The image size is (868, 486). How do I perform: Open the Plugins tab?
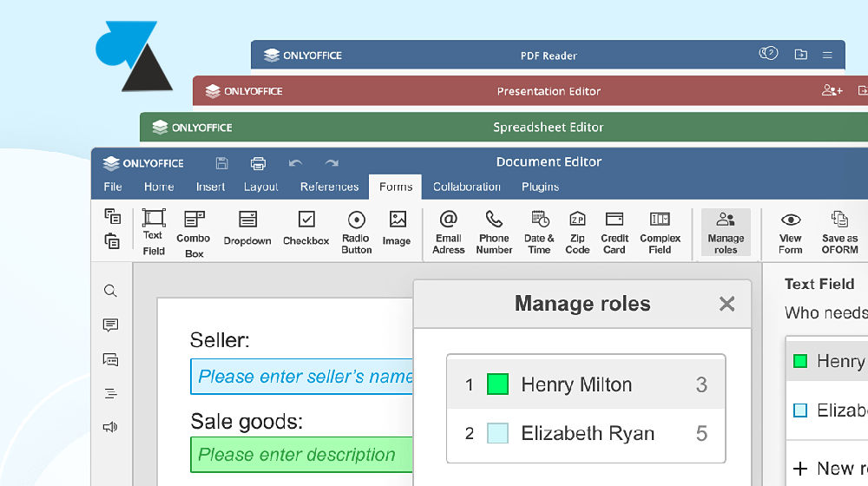coord(540,187)
